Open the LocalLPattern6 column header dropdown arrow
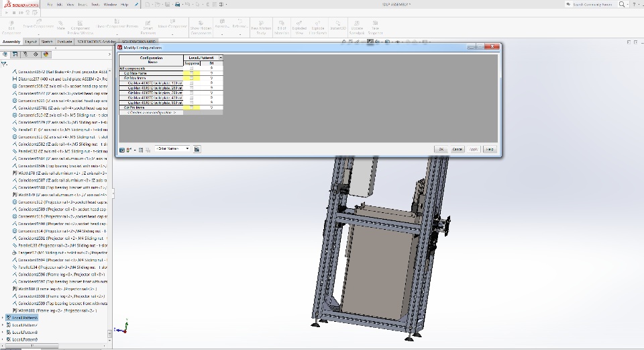This screenshot has width=644, height=350. point(221,58)
